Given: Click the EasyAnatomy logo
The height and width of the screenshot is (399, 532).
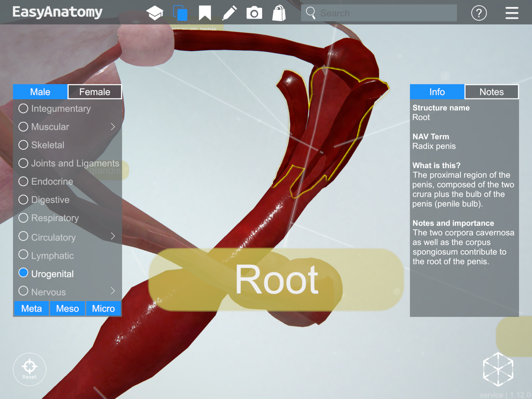Looking at the screenshot, I should click(57, 12).
